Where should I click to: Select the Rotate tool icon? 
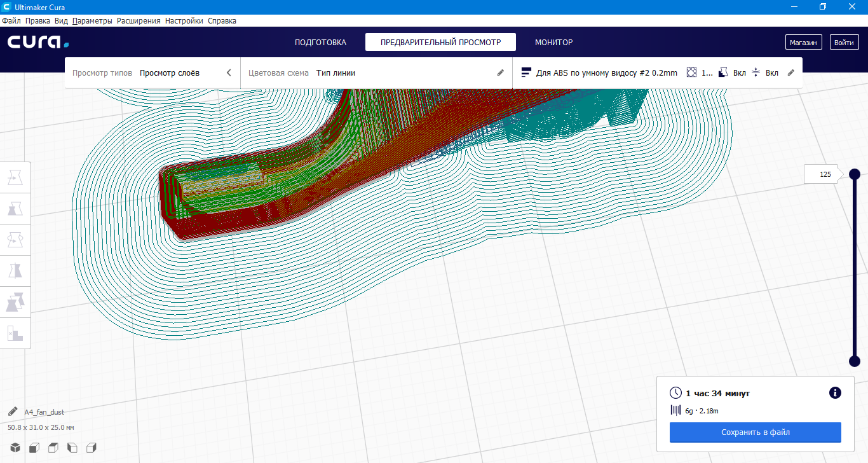click(x=15, y=240)
